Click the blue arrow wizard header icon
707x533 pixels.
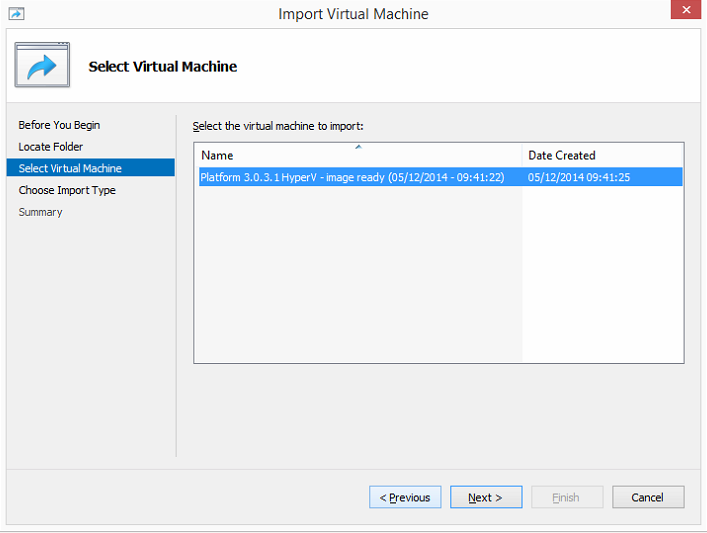coord(42,66)
